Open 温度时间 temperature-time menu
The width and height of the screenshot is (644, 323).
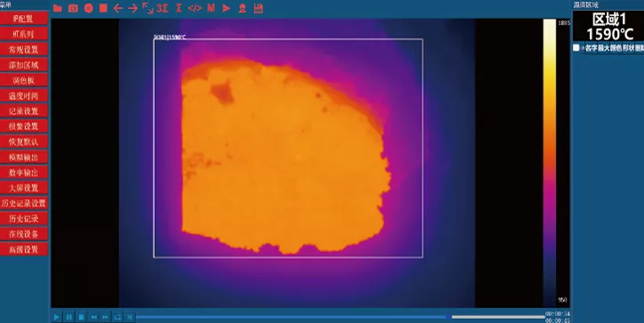click(x=24, y=95)
